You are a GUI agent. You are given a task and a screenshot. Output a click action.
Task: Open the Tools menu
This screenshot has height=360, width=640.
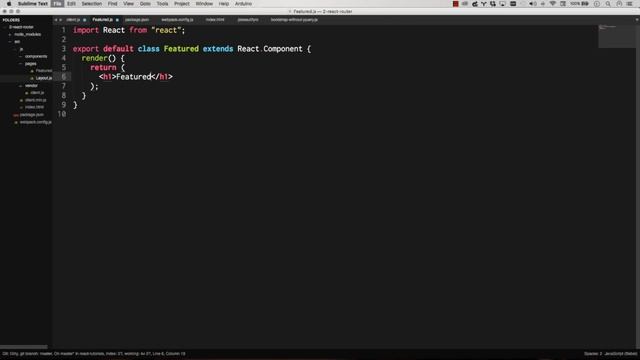point(162,4)
